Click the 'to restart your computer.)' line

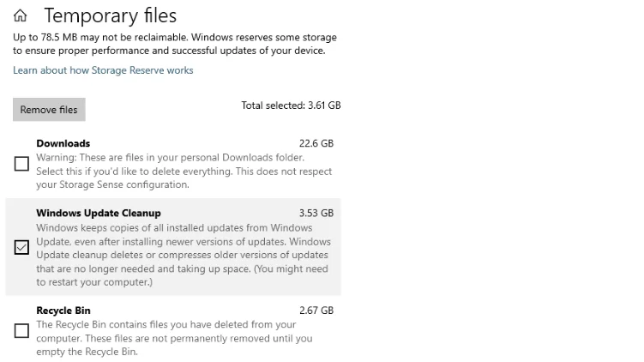[94, 282]
